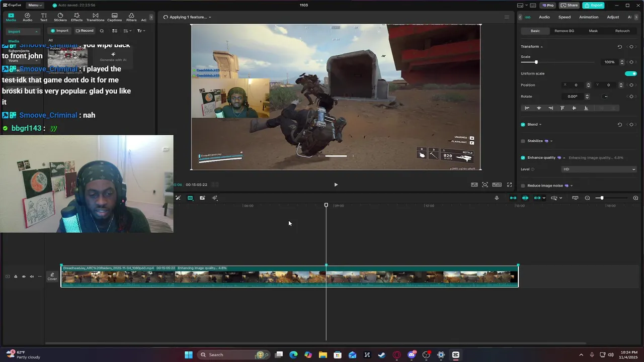The width and height of the screenshot is (644, 362).
Task: Open the Effects tab
Action: click(76, 17)
